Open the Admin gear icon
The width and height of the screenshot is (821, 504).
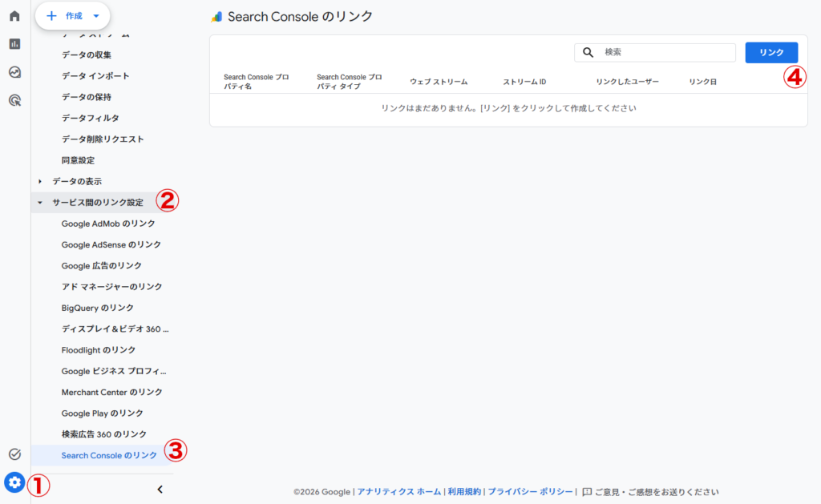[x=14, y=482]
